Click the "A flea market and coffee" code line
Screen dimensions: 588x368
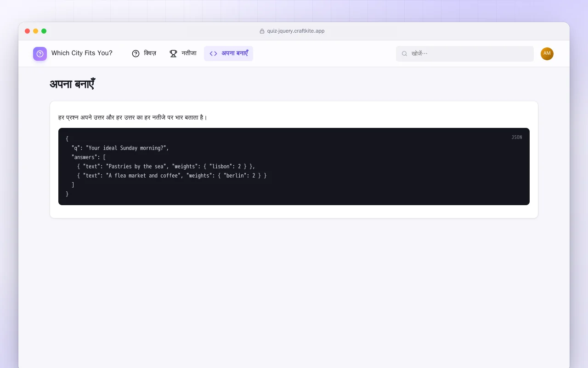172,176
